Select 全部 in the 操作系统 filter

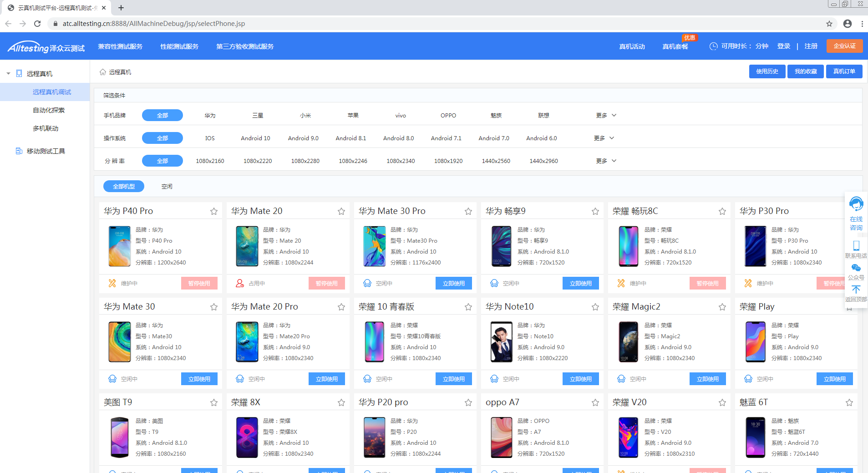162,138
